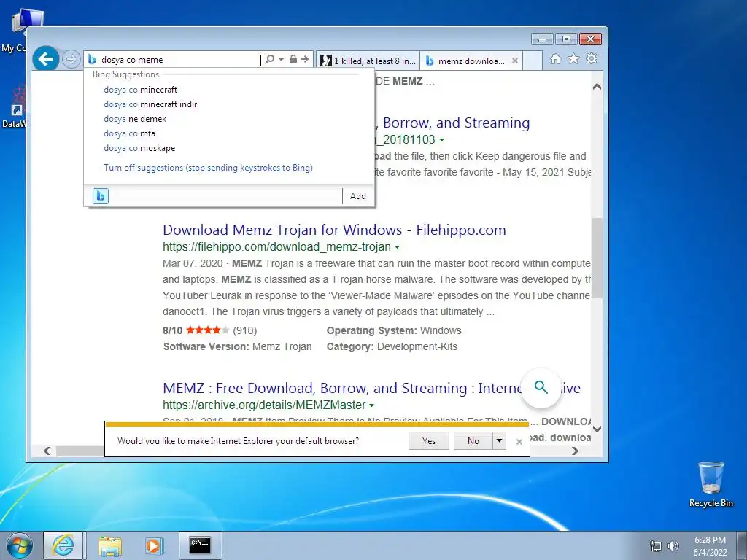747x560 pixels.
Task: Click the volume speaker tray icon
Action: (673, 546)
